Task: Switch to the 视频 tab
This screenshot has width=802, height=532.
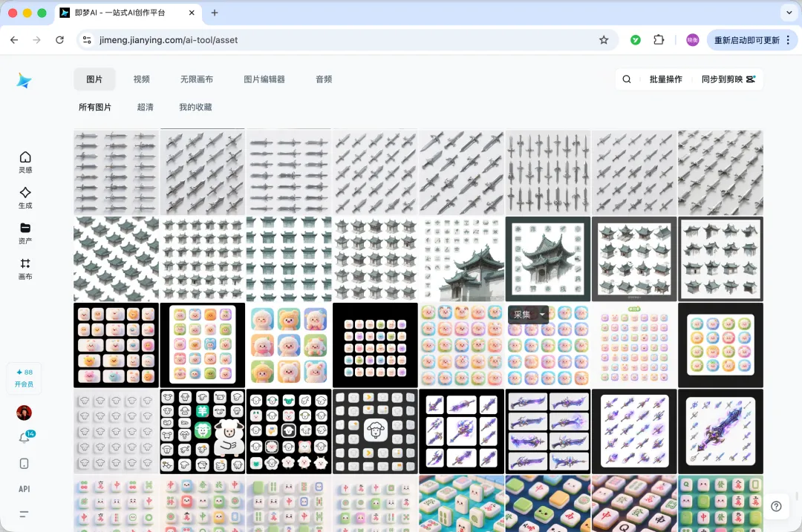Action: point(142,79)
